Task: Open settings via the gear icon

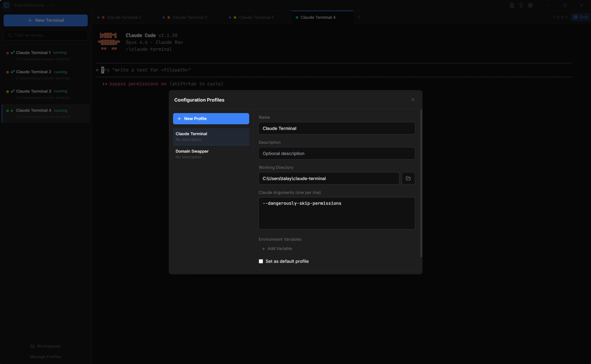Action: tap(530, 5)
